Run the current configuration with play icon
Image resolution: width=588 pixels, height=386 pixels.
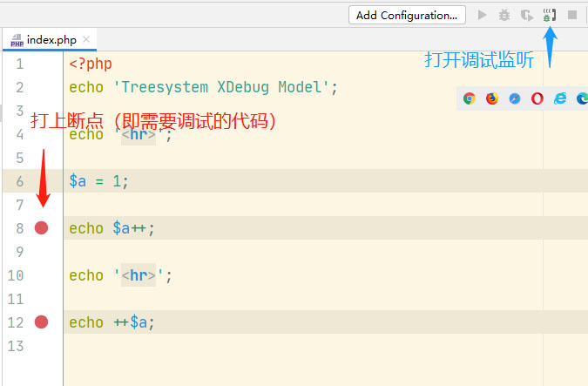tap(483, 15)
